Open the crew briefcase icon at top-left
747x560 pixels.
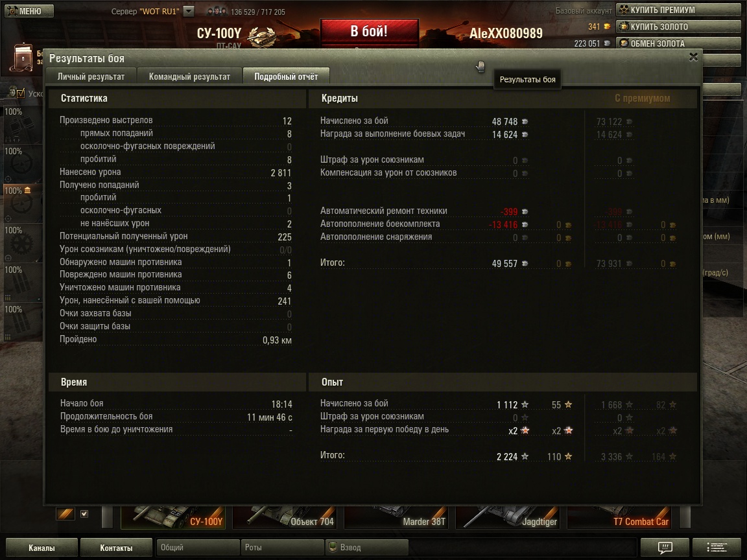tap(23, 58)
